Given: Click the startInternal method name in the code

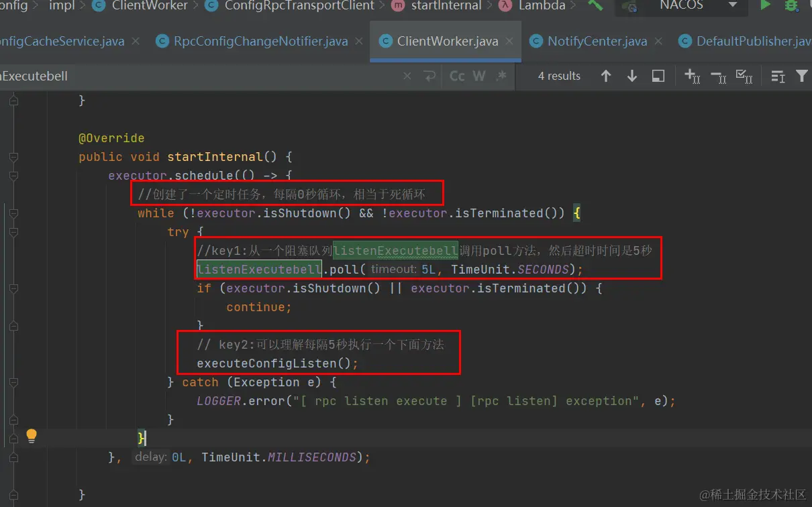Looking at the screenshot, I should coord(214,157).
